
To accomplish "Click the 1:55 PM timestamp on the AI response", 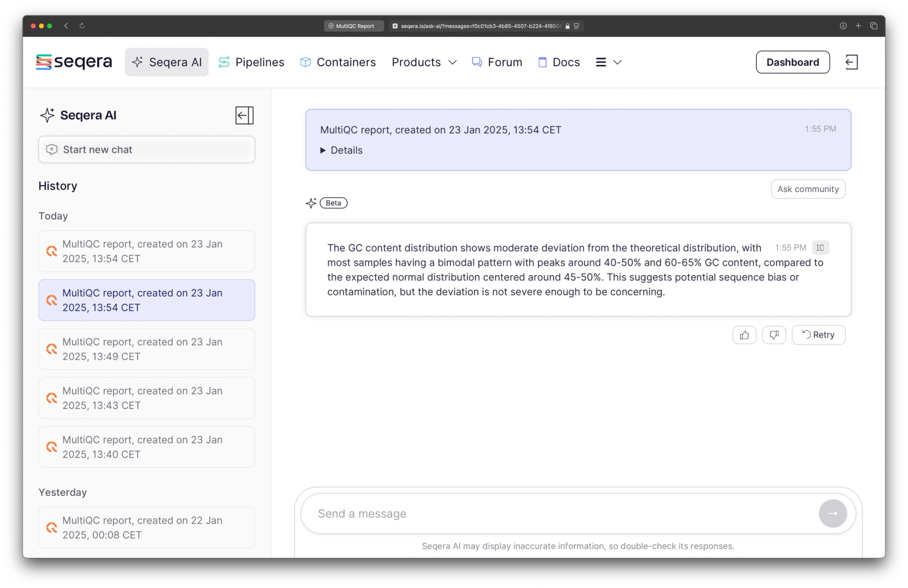I will (x=790, y=247).
